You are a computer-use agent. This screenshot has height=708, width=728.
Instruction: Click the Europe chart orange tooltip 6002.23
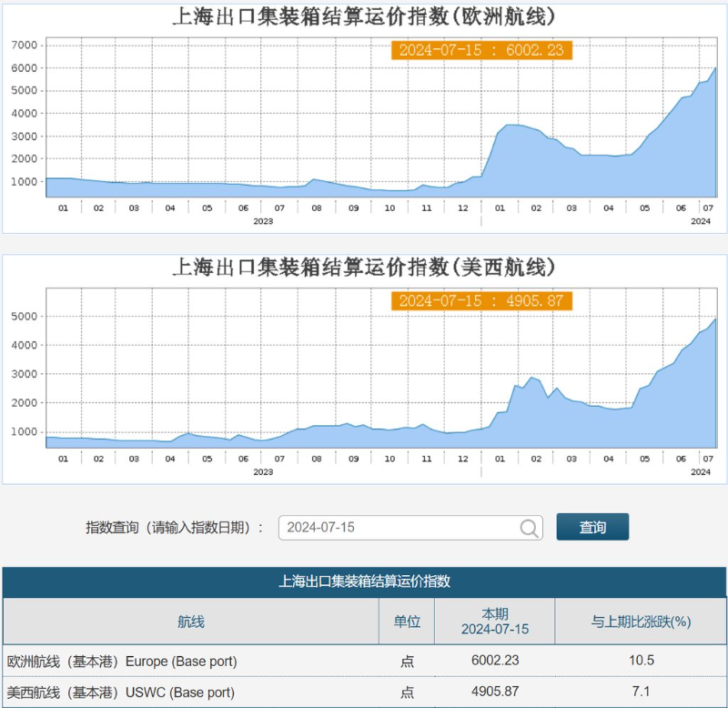point(482,50)
